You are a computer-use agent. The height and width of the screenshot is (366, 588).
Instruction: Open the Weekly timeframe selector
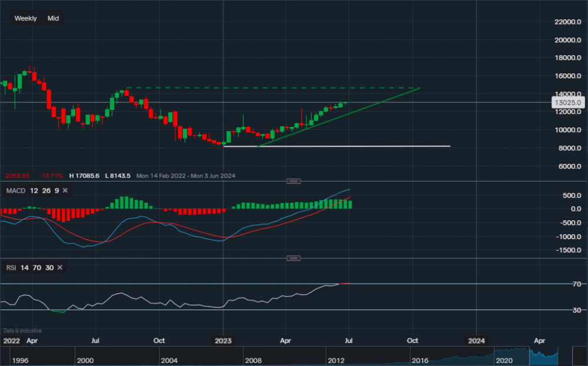[25, 18]
